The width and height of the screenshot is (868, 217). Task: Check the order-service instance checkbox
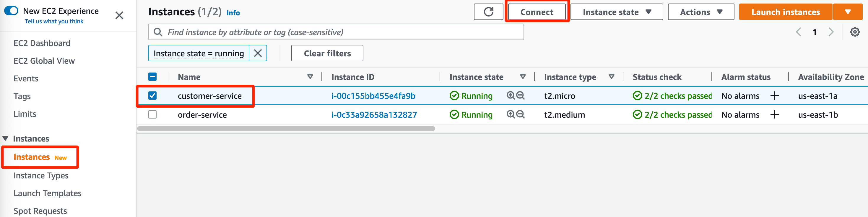[152, 114]
